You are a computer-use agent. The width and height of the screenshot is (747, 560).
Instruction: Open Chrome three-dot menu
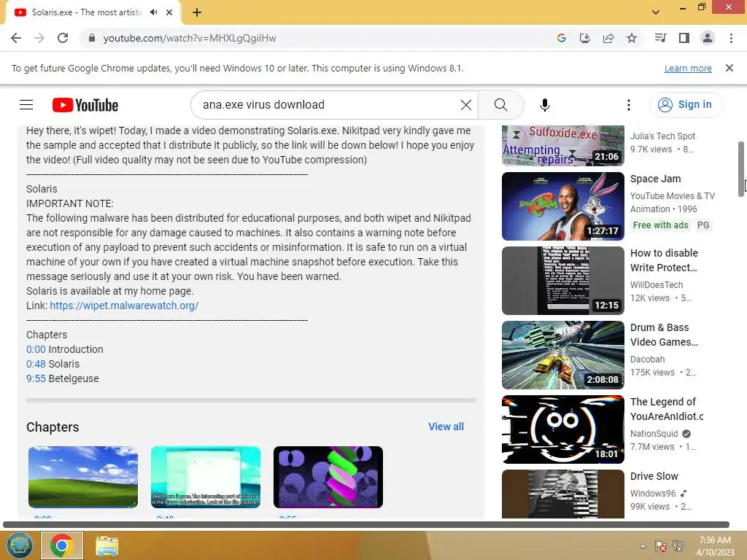[731, 38]
